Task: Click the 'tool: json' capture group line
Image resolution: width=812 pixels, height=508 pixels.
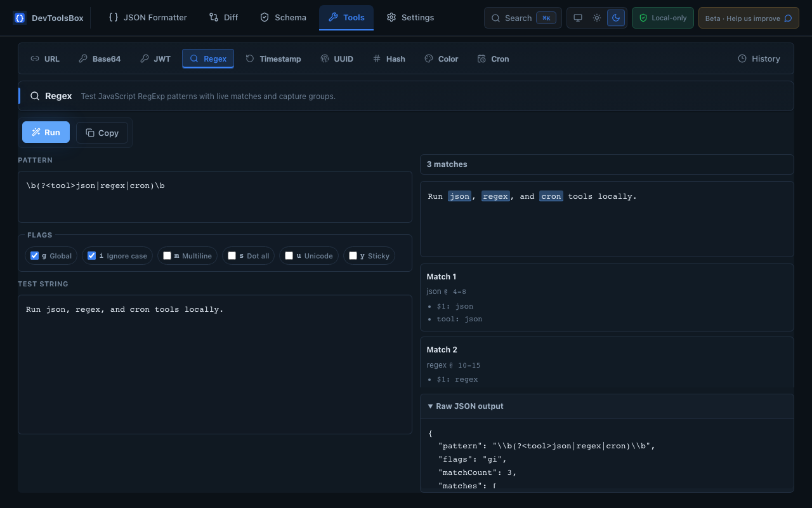Action: pos(459,319)
